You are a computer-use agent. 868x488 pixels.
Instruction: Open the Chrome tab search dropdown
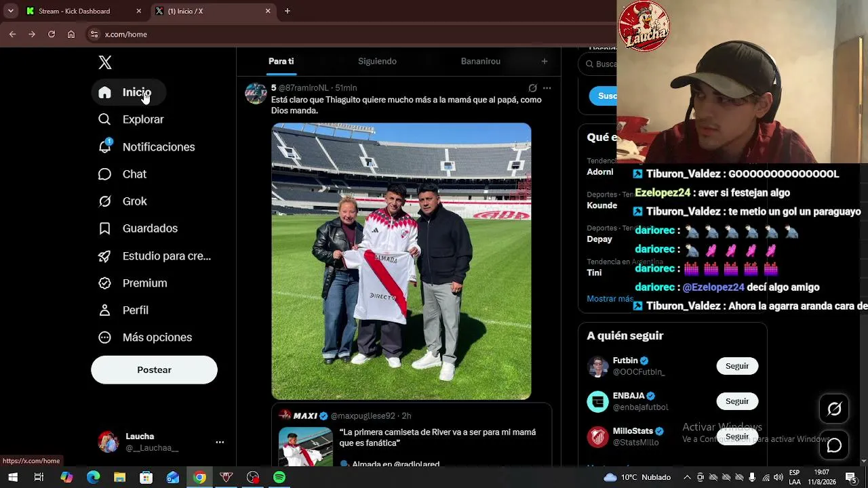click(10, 11)
